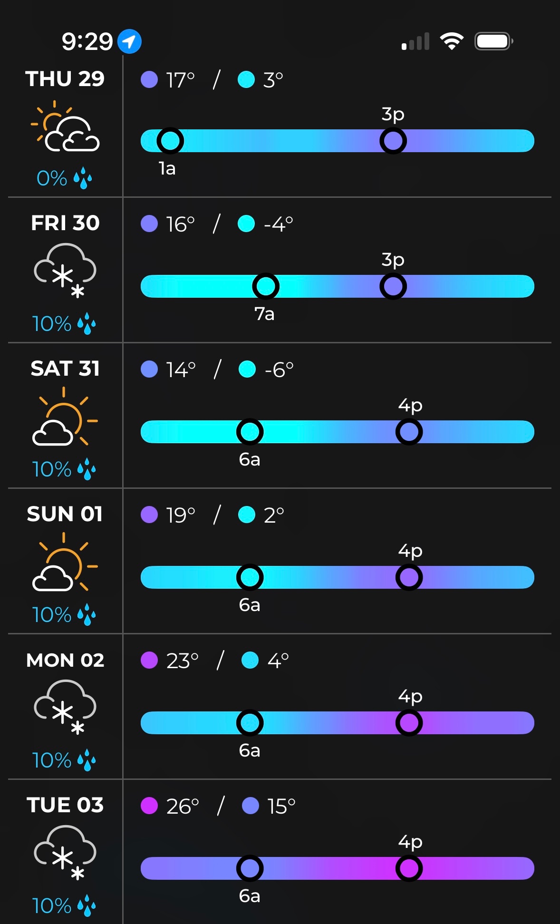
Task: Tap the partly sunny icon for Saturday 31
Action: (x=65, y=417)
